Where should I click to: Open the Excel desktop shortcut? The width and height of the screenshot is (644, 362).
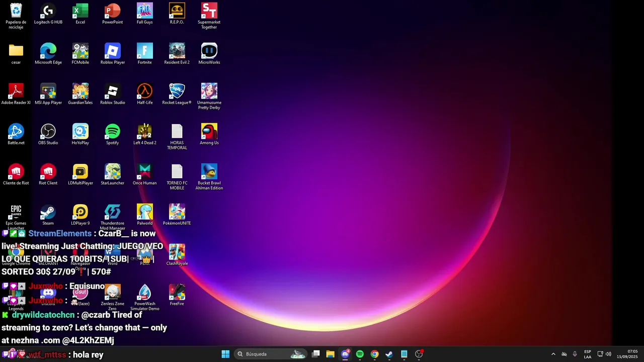80,14
